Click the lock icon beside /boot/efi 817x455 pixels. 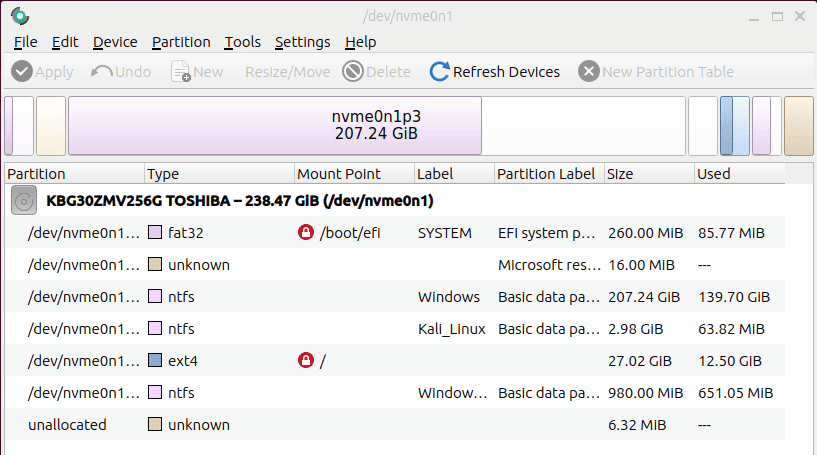[x=306, y=232]
